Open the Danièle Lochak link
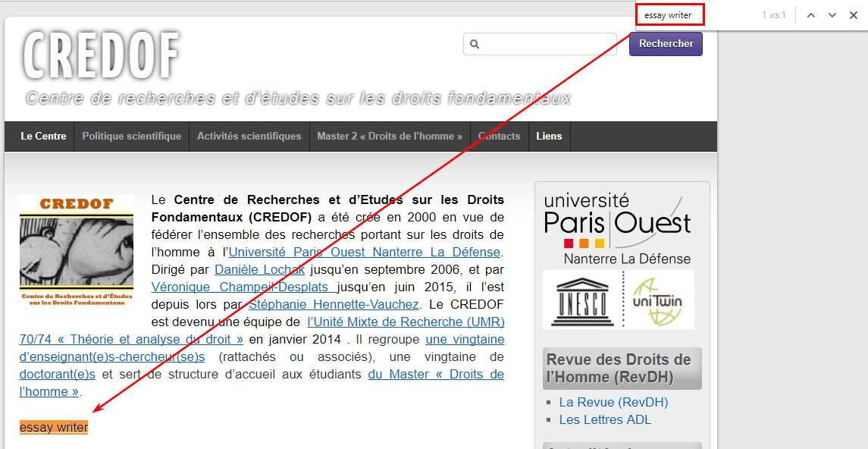 (x=259, y=269)
